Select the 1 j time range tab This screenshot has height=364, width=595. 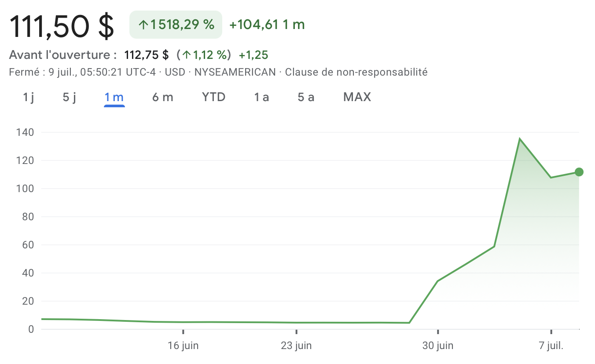29,97
